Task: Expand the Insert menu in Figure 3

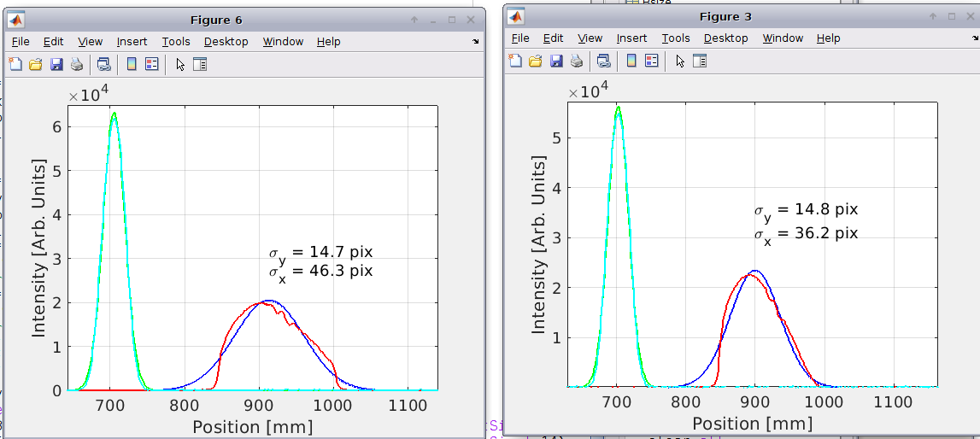Action: coord(631,38)
